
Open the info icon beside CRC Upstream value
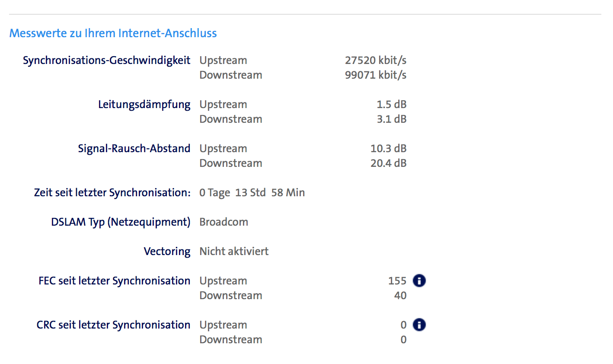pos(419,325)
